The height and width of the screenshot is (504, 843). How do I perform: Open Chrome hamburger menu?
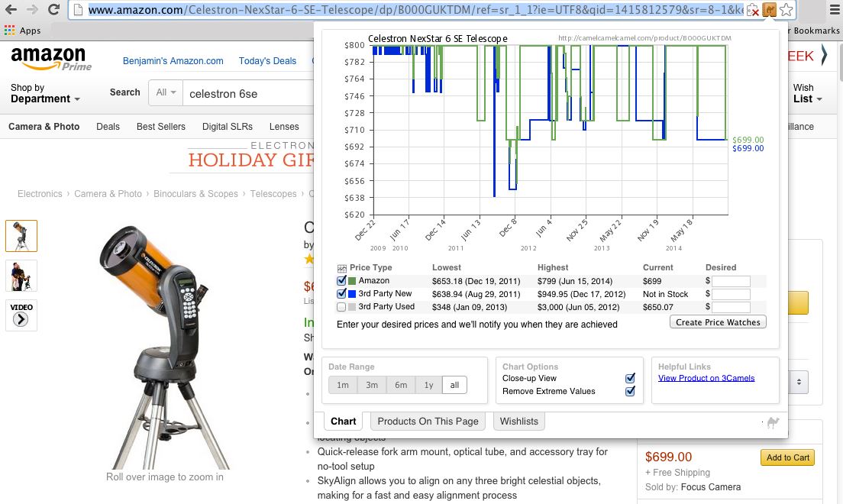[x=835, y=10]
